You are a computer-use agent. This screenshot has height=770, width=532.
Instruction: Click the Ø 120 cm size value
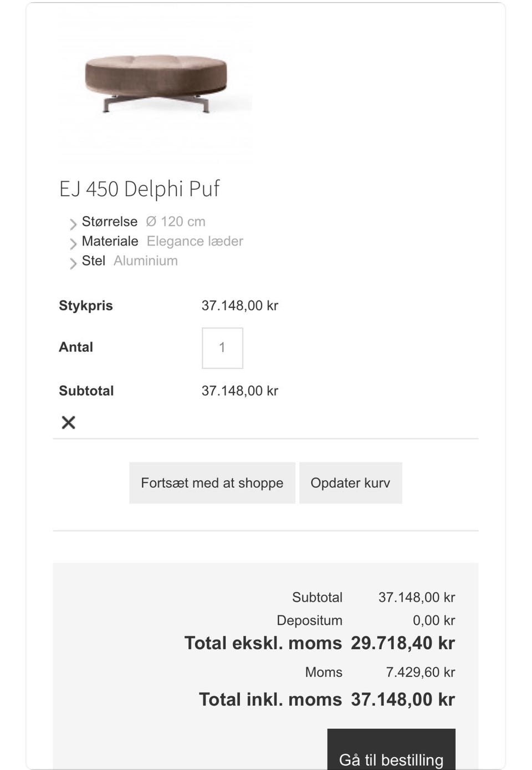[176, 222]
